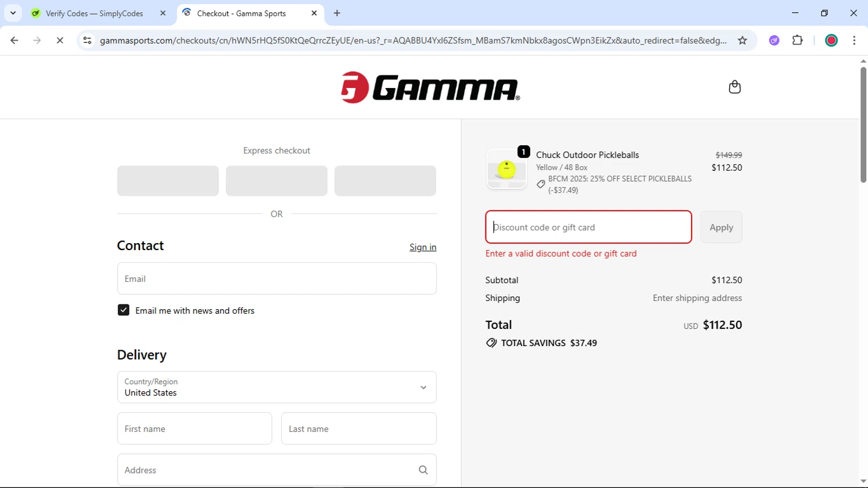Viewport: 868px width, 488px height.
Task: Expand the Country/Region dropdown
Action: [277, 387]
